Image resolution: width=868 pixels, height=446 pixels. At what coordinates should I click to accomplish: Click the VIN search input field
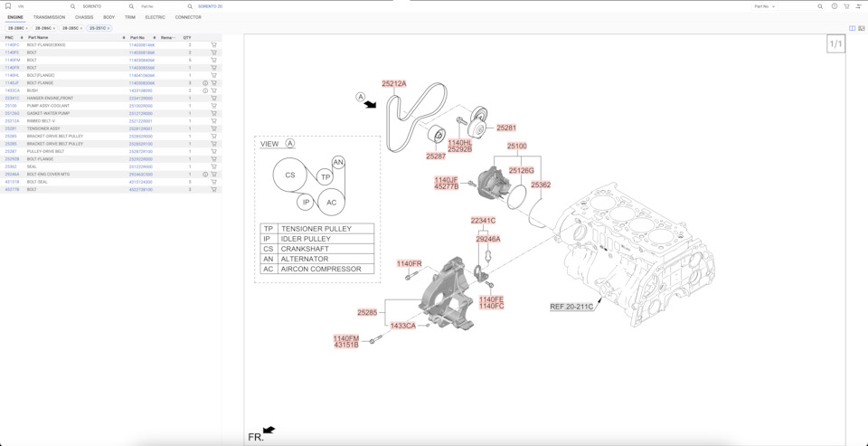(41, 6)
